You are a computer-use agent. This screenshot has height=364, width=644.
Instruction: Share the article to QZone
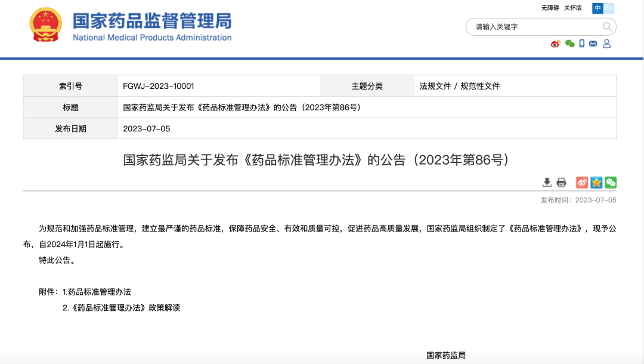tap(596, 183)
